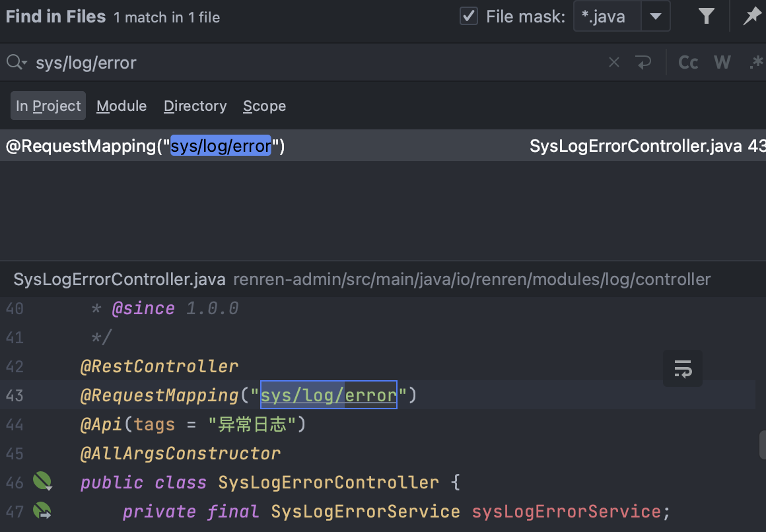Click the Spring bean gutter icon on line 46
This screenshot has width=766, height=532.
[x=42, y=482]
